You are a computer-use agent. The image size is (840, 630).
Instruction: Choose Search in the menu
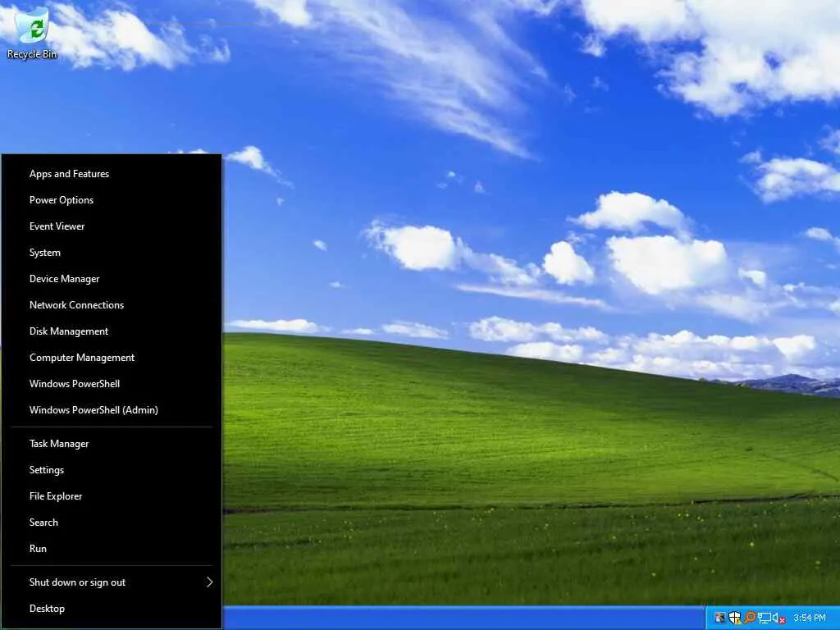point(112,523)
